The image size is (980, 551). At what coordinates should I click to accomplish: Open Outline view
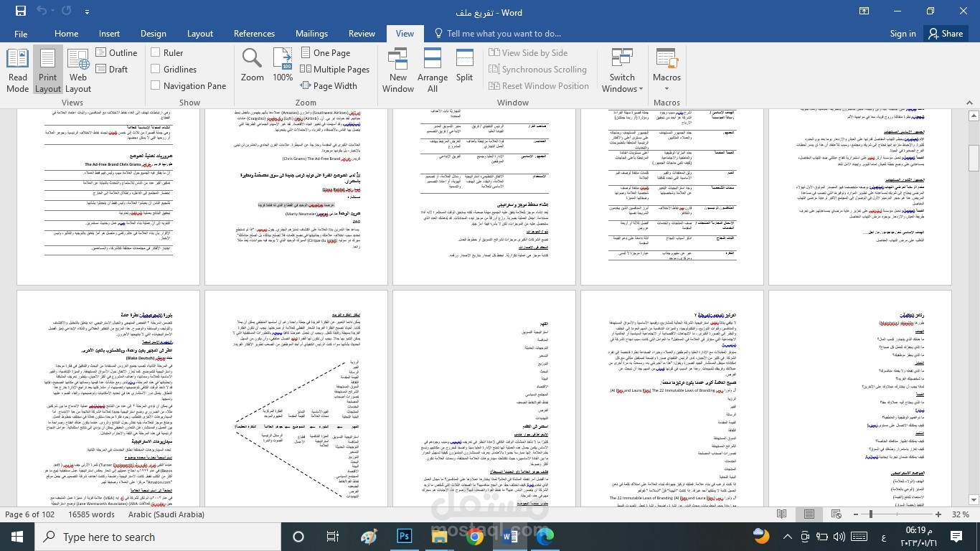(x=116, y=52)
